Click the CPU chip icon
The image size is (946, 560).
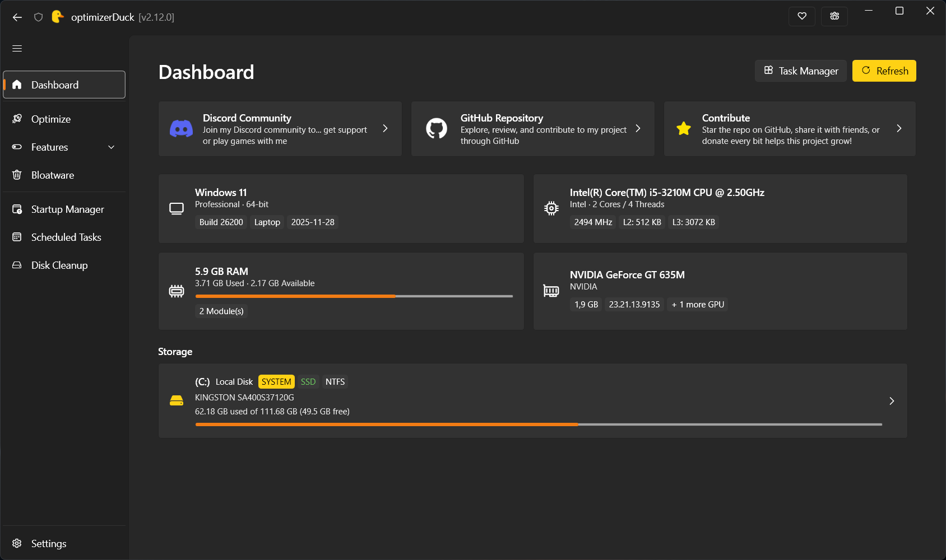551,208
